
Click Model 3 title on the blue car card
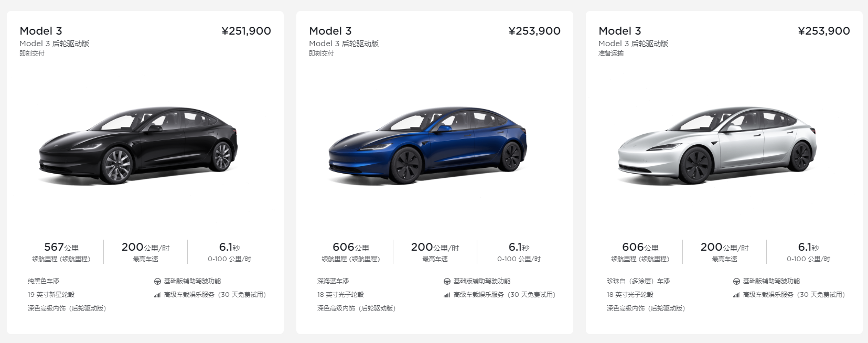pos(330,31)
